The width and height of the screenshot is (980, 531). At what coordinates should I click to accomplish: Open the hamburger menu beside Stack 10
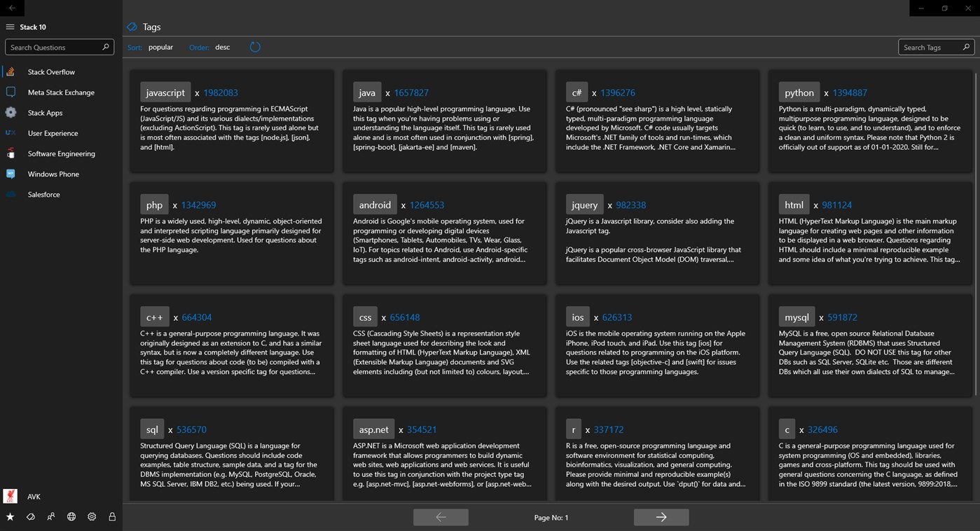point(10,27)
